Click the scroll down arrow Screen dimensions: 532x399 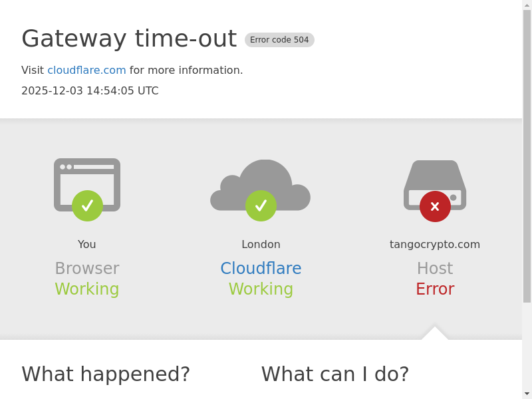[x=527, y=394]
